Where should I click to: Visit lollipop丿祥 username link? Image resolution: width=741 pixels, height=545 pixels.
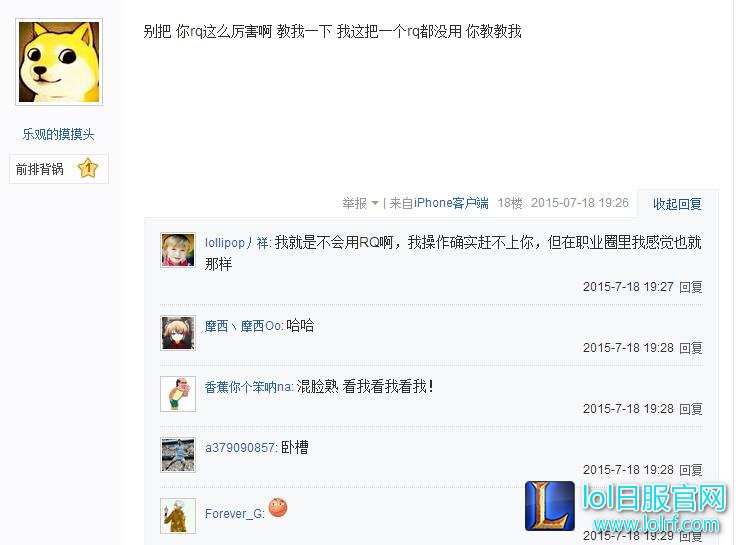(x=237, y=243)
